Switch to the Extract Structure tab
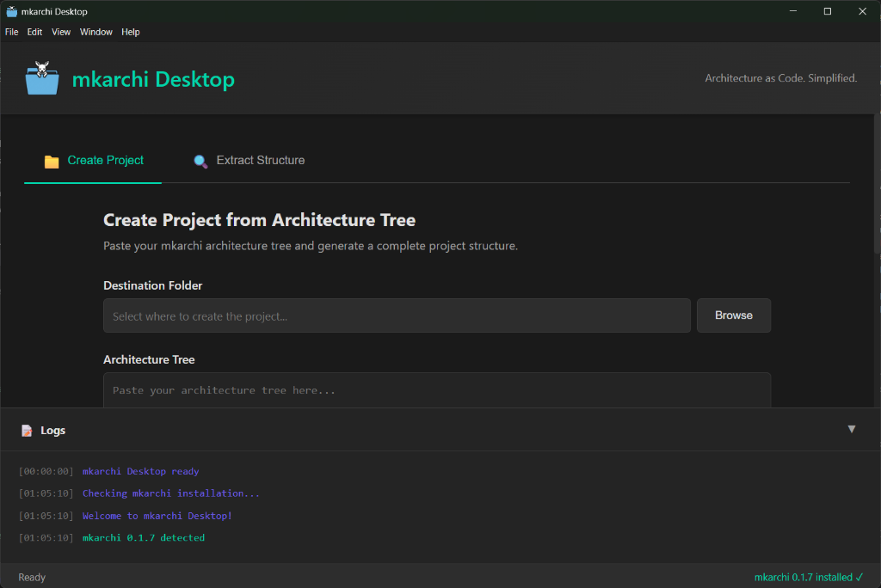Viewport: 881px width, 588px height. [259, 160]
